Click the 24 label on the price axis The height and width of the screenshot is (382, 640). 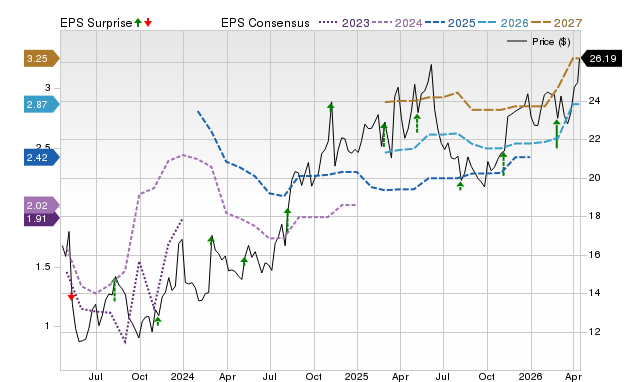[x=594, y=101]
